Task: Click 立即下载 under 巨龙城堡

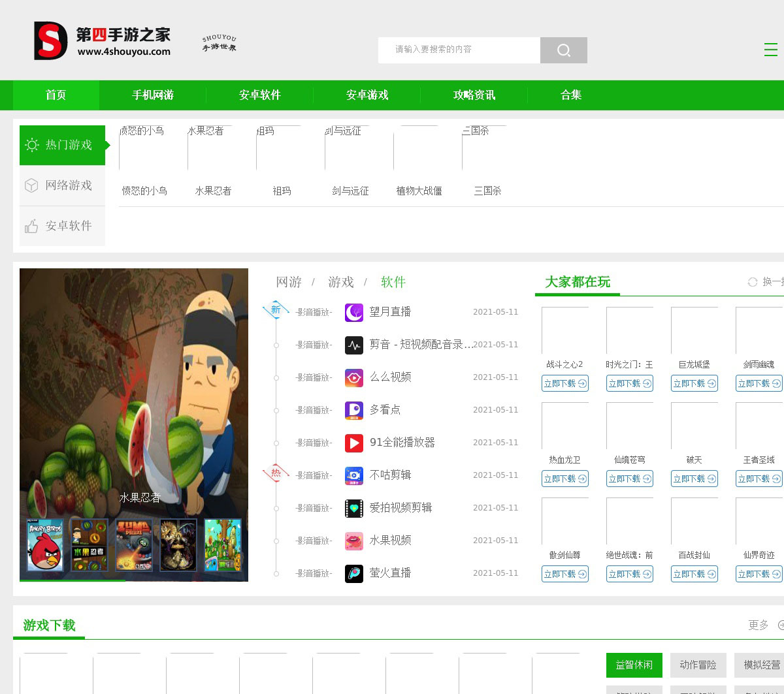Action: tap(694, 383)
